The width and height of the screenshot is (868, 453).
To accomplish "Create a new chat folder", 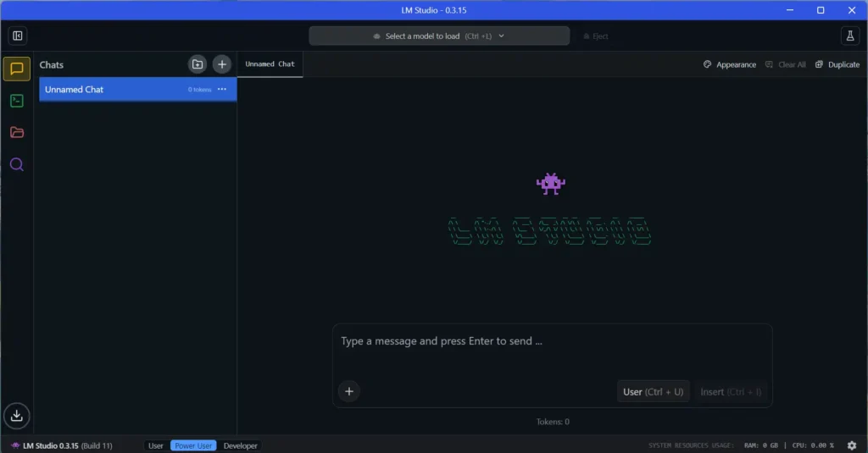I will click(x=197, y=64).
